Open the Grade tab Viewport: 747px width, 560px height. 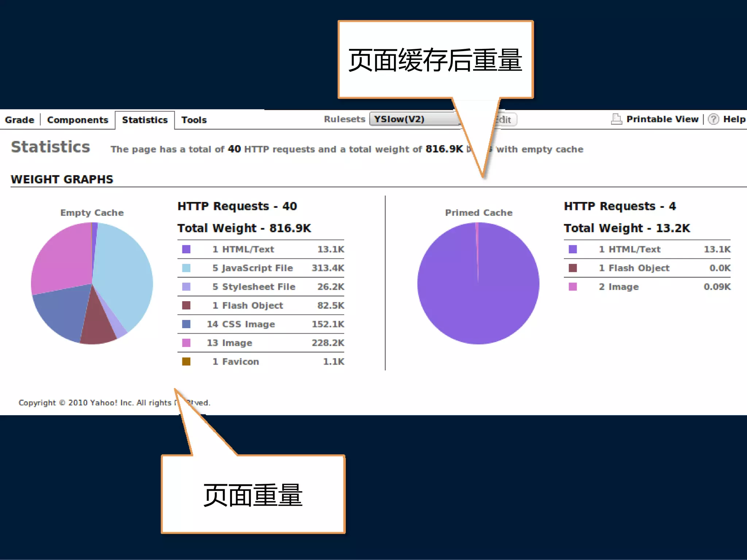(x=19, y=120)
